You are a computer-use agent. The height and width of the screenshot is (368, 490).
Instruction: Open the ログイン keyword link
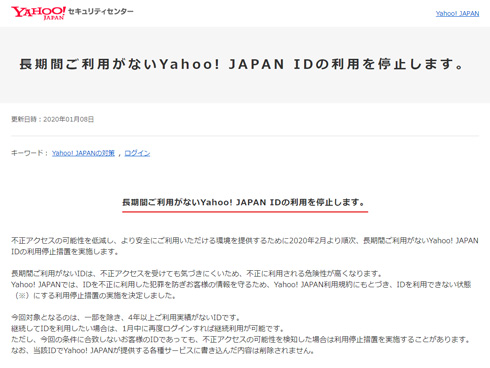pos(137,153)
